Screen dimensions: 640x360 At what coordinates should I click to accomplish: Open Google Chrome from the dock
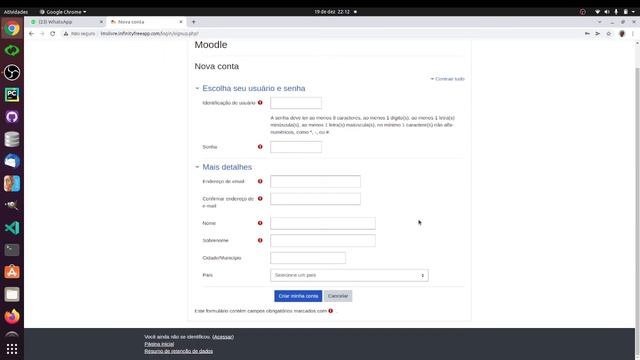[x=12, y=29]
